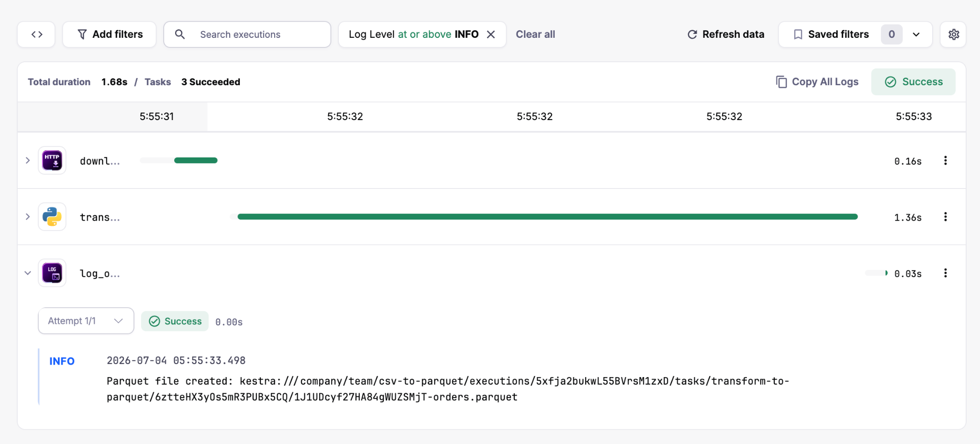
Task: Expand the downl... task row
Action: [x=28, y=161]
